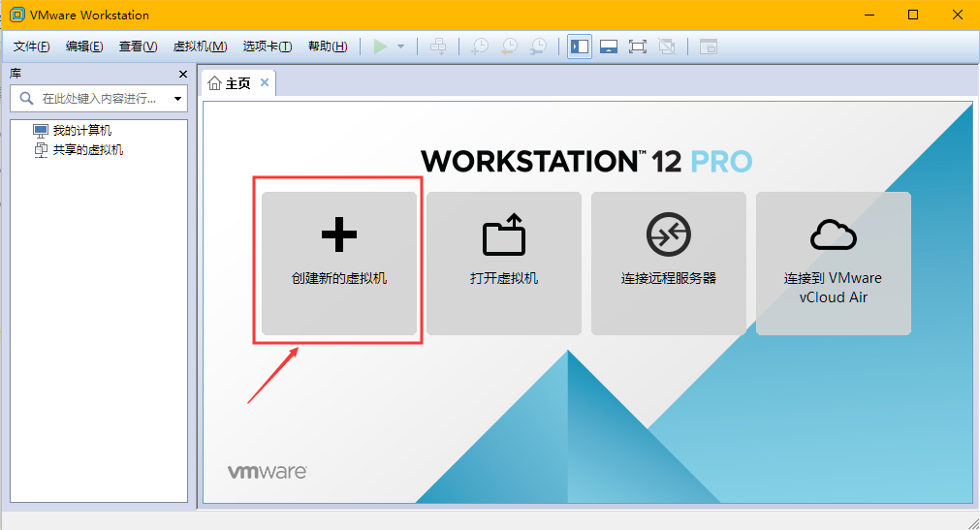Click 打开虚拟机 button
The image size is (980, 530).
(x=504, y=264)
